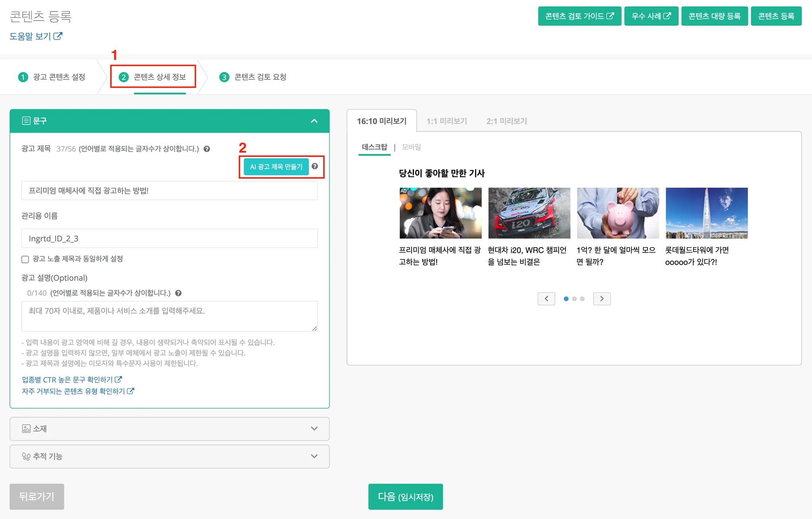Click the 관리용 이름 input field

pos(169,238)
